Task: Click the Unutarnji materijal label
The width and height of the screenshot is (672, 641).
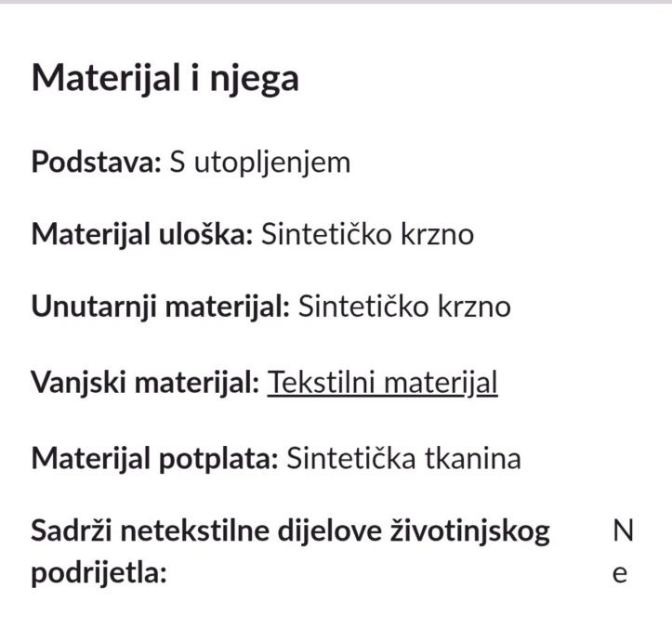Action: [x=161, y=307]
